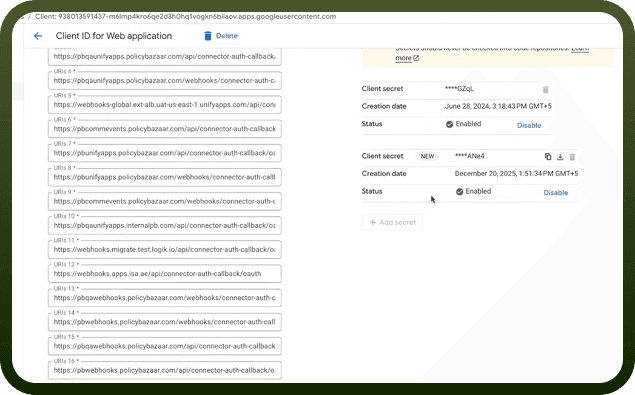Edit the URIs 16 field
Image resolution: width=635 pixels, height=395 pixels.
tap(164, 370)
